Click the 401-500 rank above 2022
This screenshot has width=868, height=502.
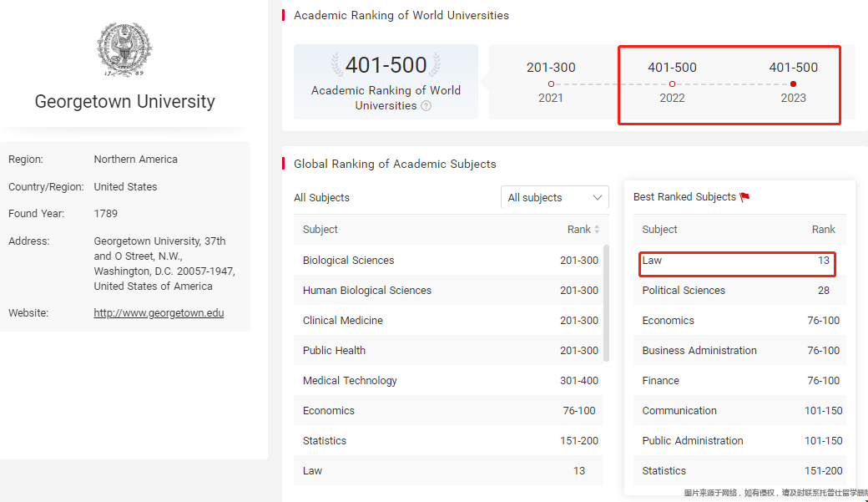pos(672,68)
